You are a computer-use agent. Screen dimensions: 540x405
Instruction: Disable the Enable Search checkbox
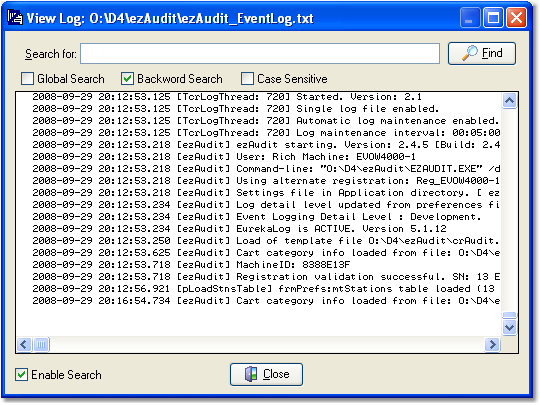(21, 374)
